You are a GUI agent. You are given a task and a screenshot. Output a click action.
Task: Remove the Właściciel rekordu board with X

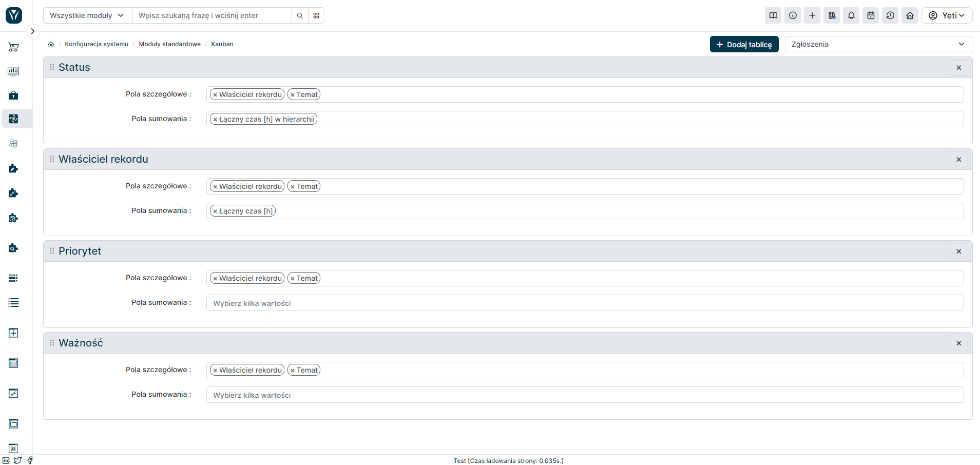[958, 160]
